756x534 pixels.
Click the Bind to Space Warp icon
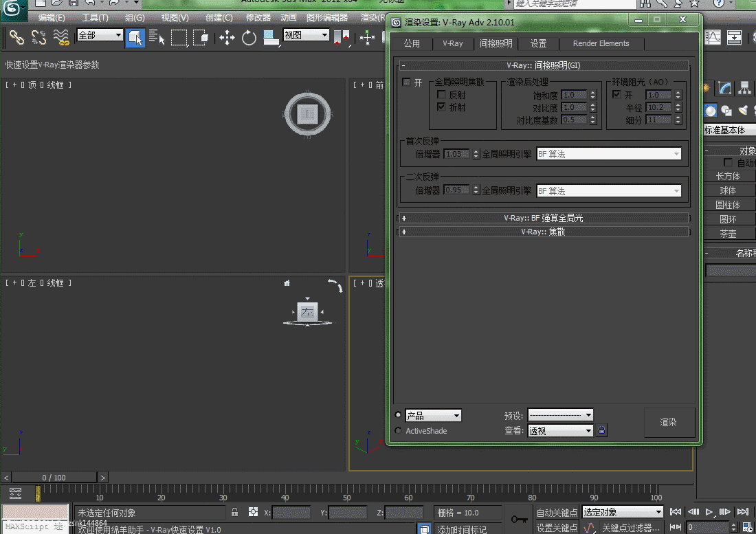[x=61, y=37]
